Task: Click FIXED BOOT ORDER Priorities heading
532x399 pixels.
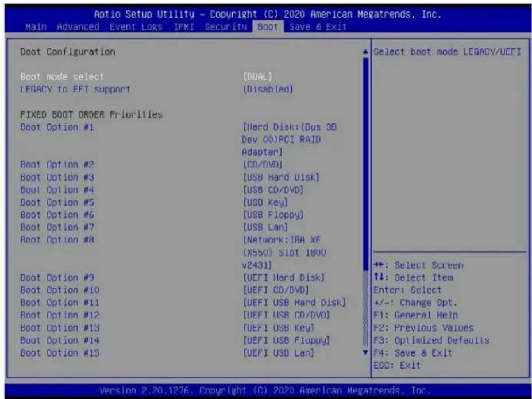Action: [91, 115]
